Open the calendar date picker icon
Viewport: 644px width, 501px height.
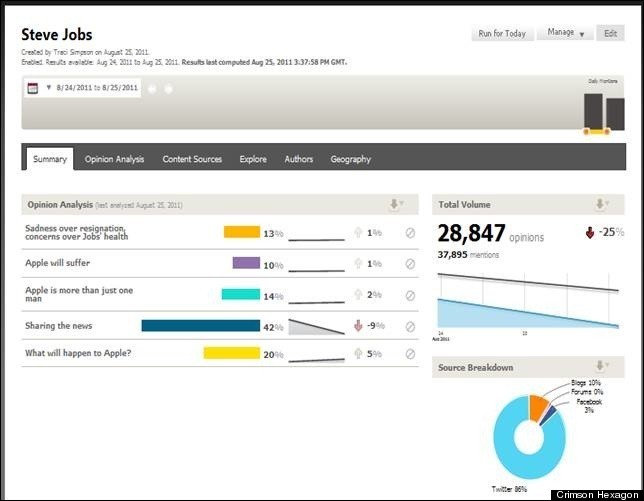pos(32,88)
